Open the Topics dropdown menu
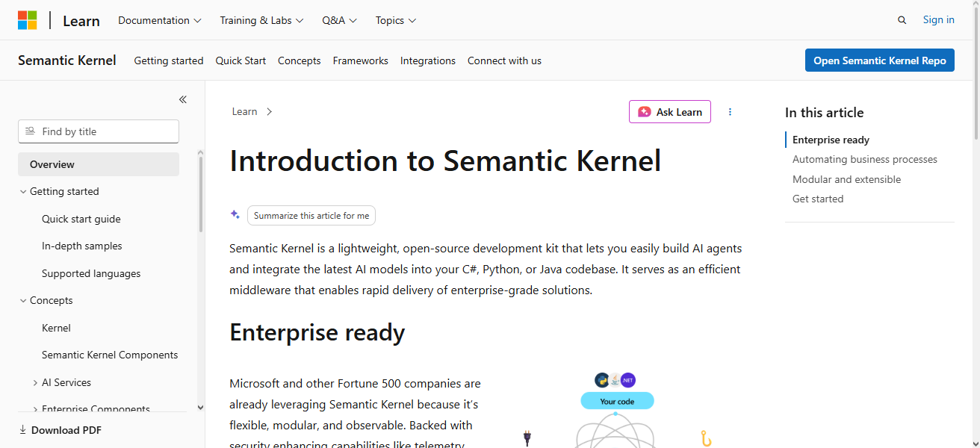The width and height of the screenshot is (980, 448). (396, 20)
